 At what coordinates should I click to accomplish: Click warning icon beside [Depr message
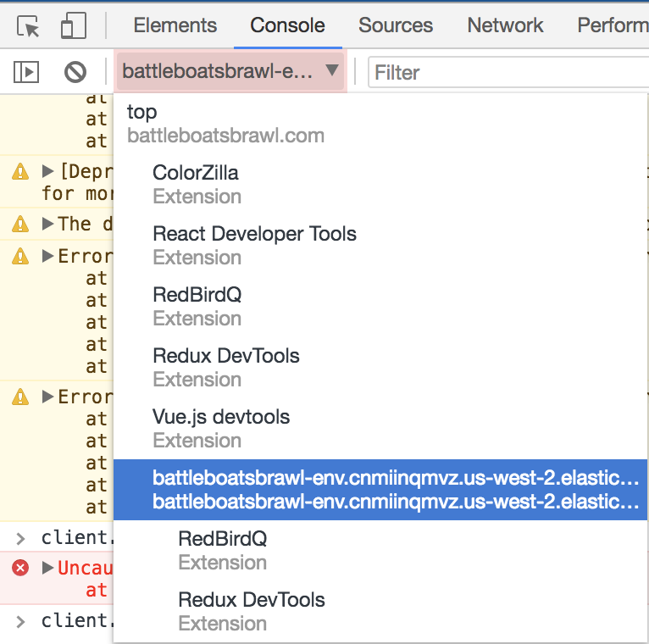(x=20, y=171)
